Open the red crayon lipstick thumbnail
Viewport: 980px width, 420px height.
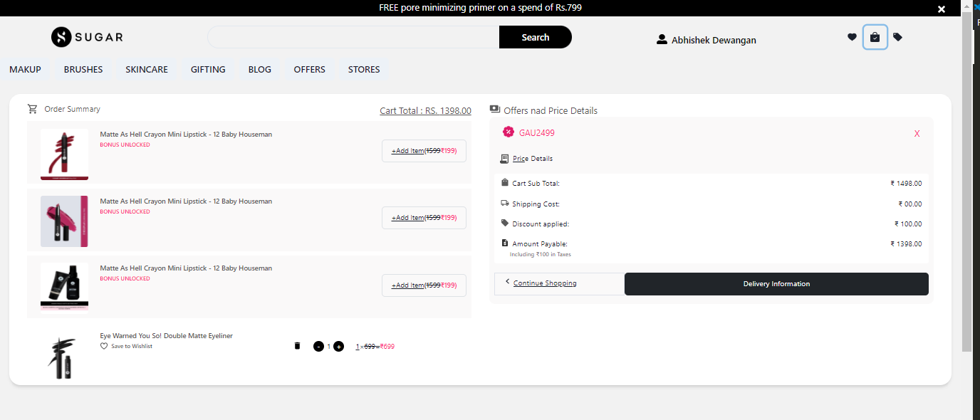coord(64,154)
